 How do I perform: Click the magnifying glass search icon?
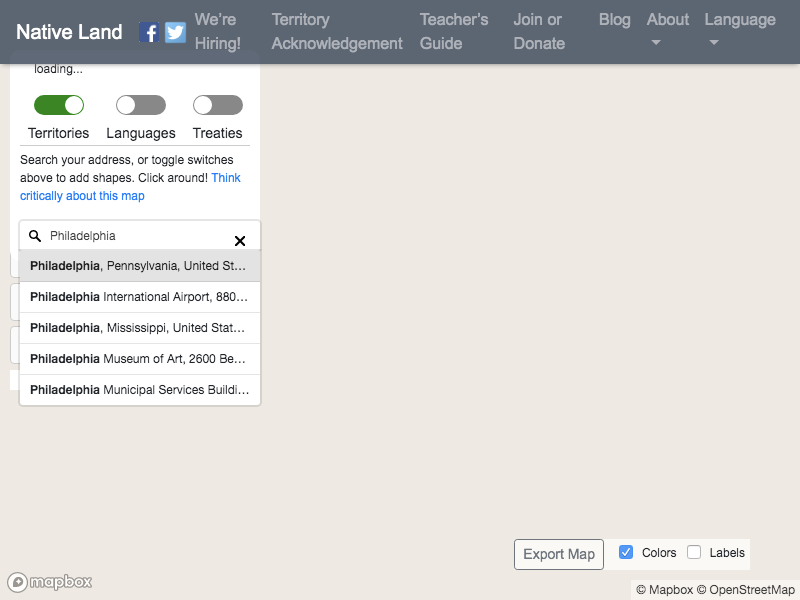[35, 236]
